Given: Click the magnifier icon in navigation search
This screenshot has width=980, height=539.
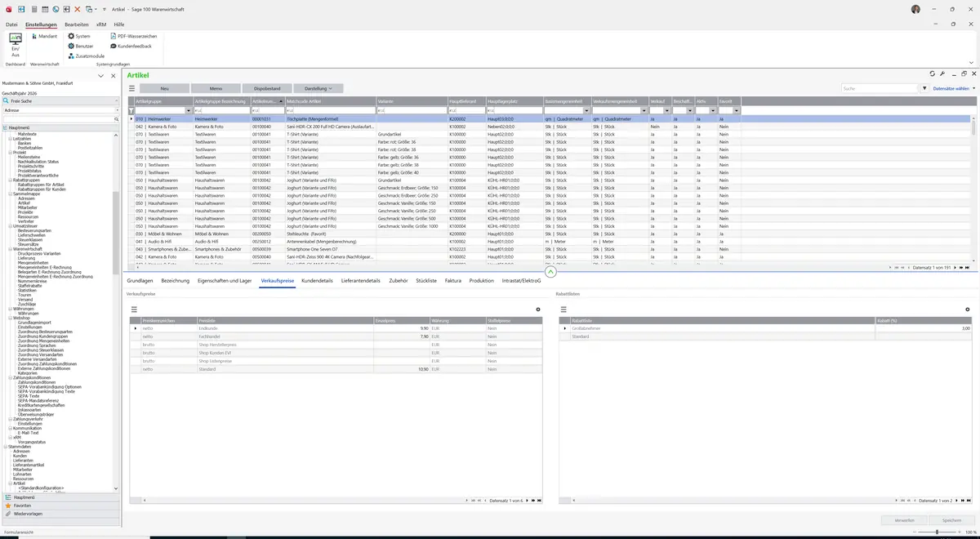Looking at the screenshot, I should (x=117, y=119).
